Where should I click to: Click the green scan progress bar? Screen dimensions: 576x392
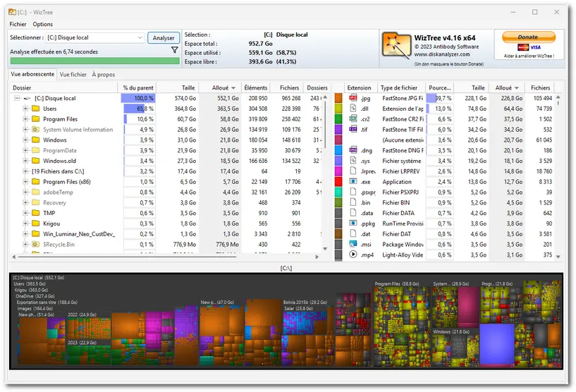(x=94, y=61)
